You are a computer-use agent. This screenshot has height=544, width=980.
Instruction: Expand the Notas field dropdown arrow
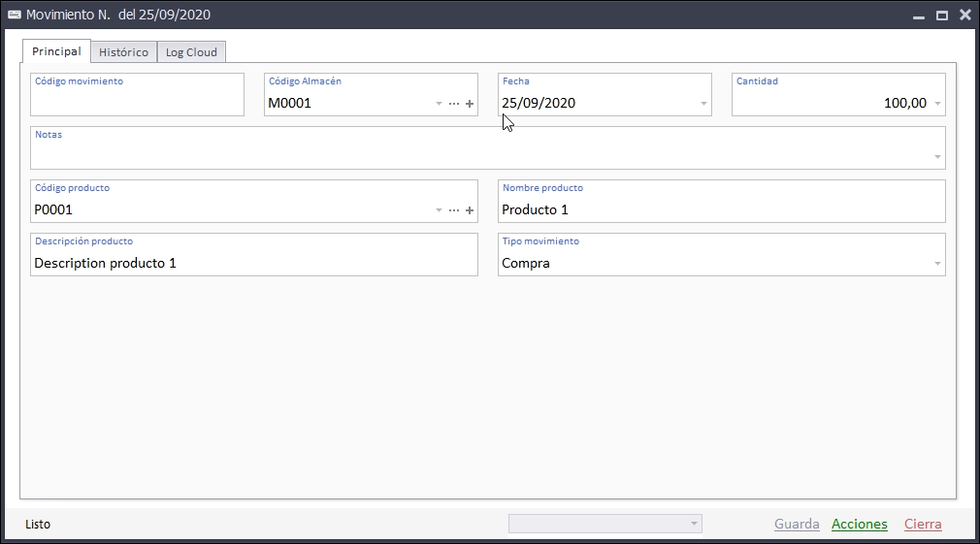pos(937,157)
